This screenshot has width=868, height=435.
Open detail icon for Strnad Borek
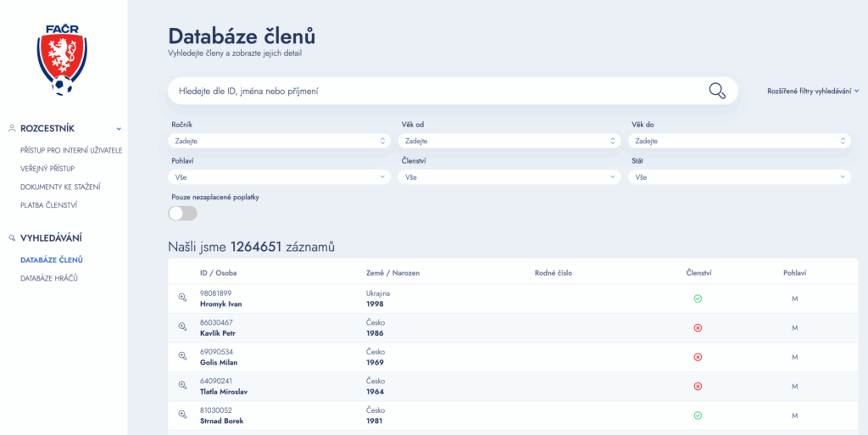point(181,415)
